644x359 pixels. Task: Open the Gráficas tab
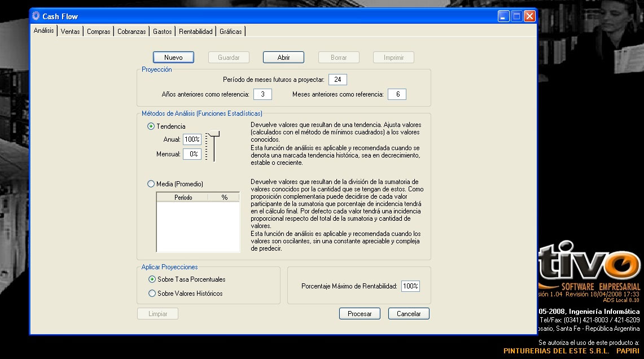(x=230, y=32)
